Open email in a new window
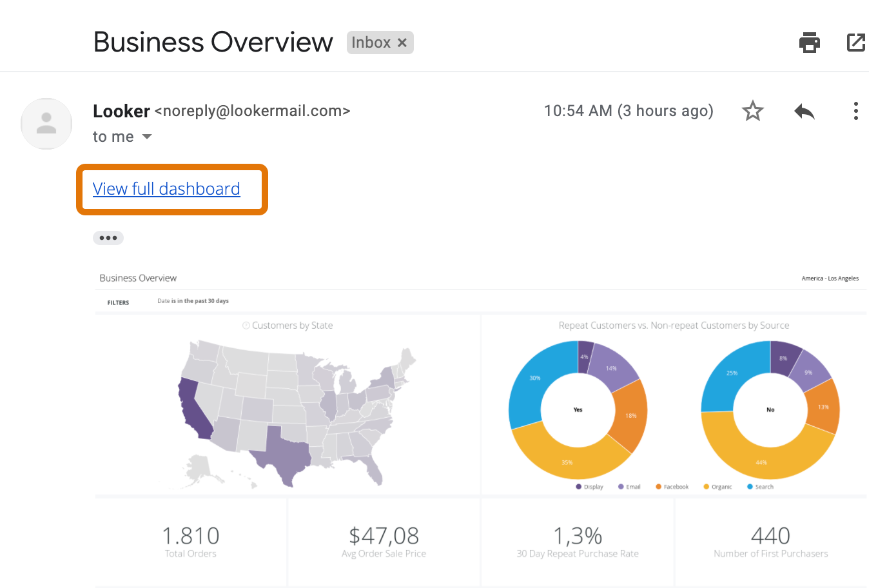Viewport: 887px width, 588px height. [855, 42]
